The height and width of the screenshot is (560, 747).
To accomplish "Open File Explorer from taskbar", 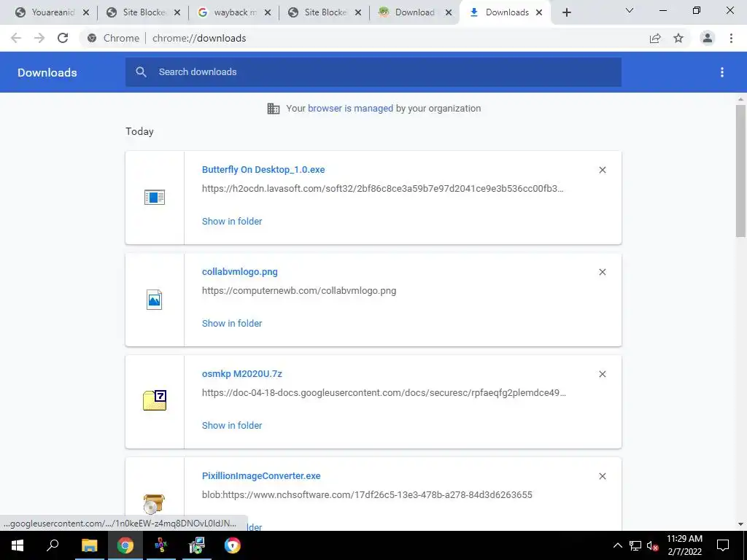I will 89,545.
